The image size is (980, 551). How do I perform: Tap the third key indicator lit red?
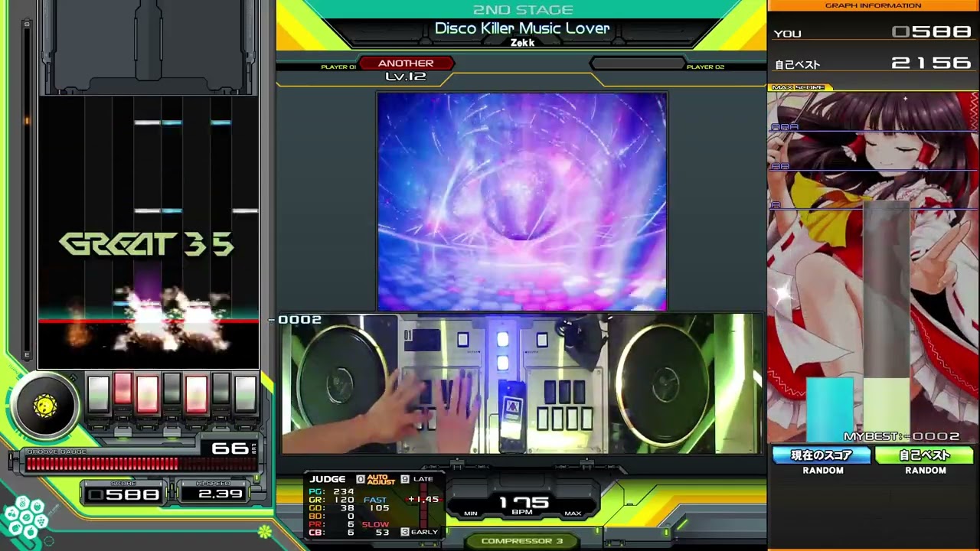point(147,393)
